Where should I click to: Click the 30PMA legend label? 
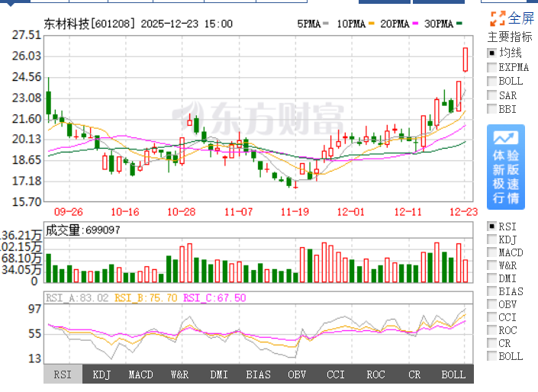click(439, 24)
